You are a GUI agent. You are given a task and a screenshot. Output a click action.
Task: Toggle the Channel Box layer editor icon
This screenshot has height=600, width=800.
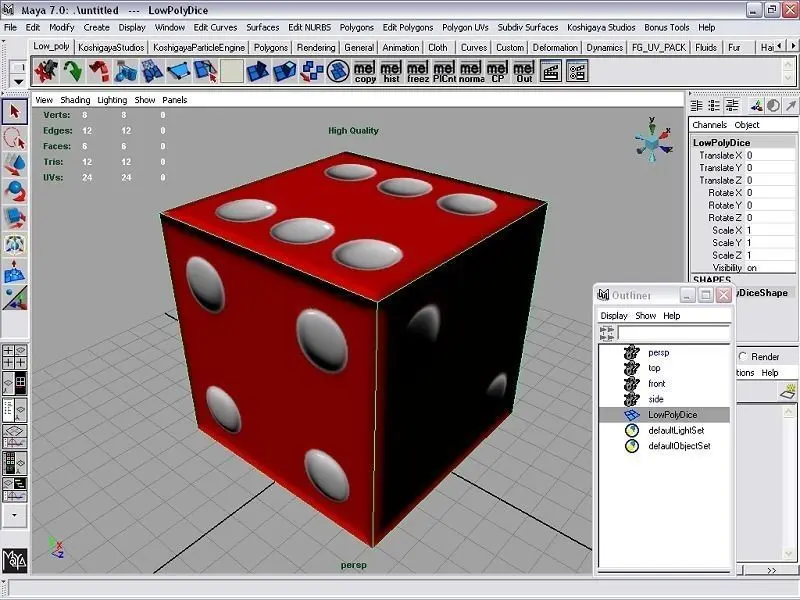[732, 106]
